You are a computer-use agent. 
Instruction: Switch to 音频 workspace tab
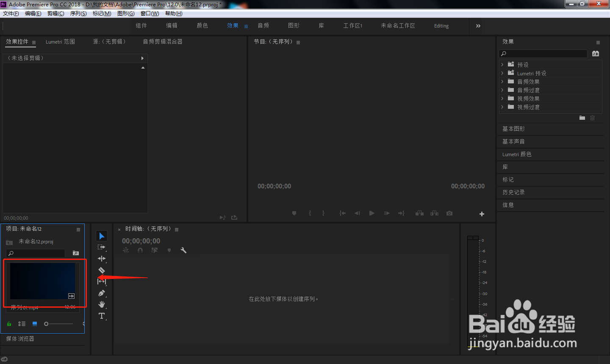click(x=263, y=25)
